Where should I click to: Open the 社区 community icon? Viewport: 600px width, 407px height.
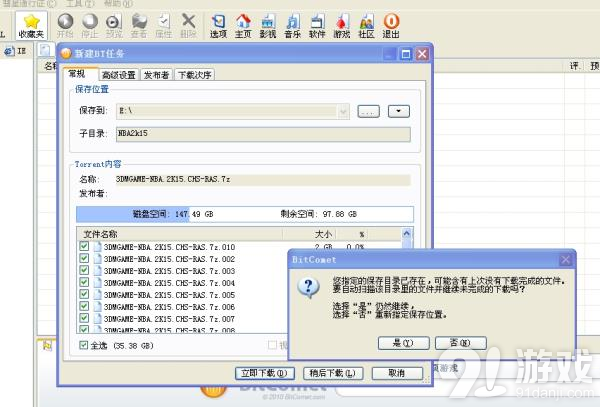[x=367, y=25]
